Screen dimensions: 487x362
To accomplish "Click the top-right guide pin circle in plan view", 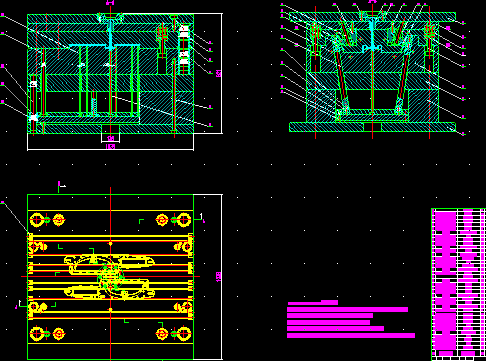I will click(184, 220).
